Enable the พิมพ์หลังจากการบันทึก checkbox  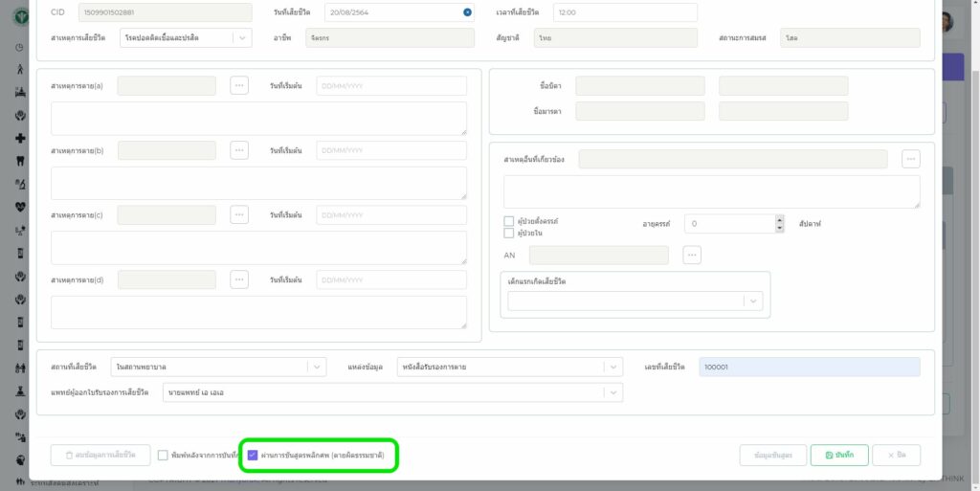163,456
